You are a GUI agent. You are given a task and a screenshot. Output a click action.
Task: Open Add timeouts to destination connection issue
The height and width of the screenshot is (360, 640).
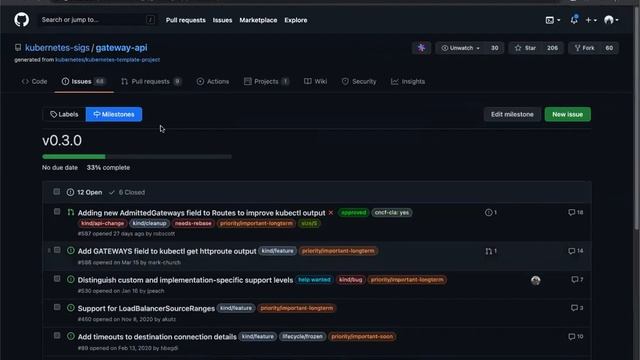[157, 337]
